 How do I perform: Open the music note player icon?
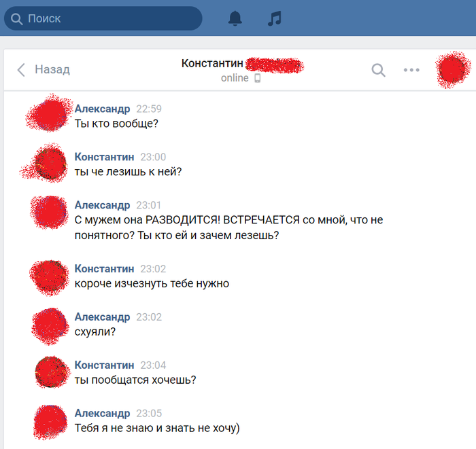[x=275, y=18]
